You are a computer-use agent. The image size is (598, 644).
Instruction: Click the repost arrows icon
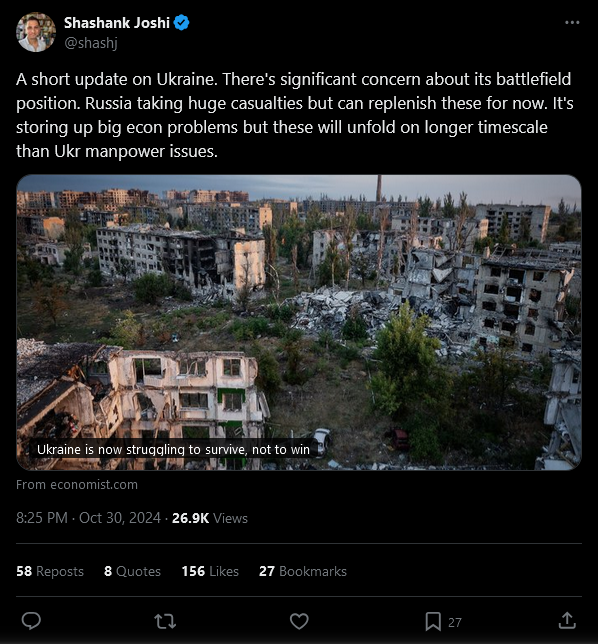(165, 621)
